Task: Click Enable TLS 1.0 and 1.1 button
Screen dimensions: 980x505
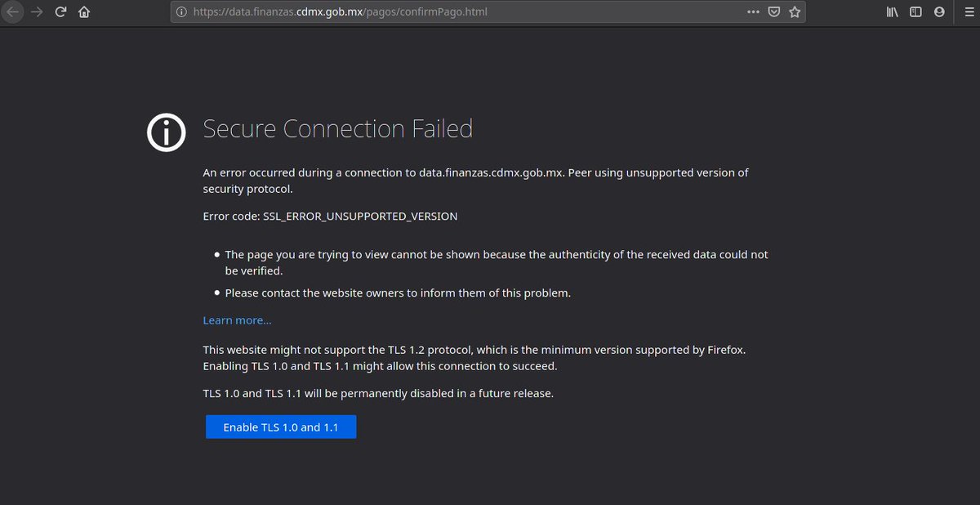Action: point(281,427)
